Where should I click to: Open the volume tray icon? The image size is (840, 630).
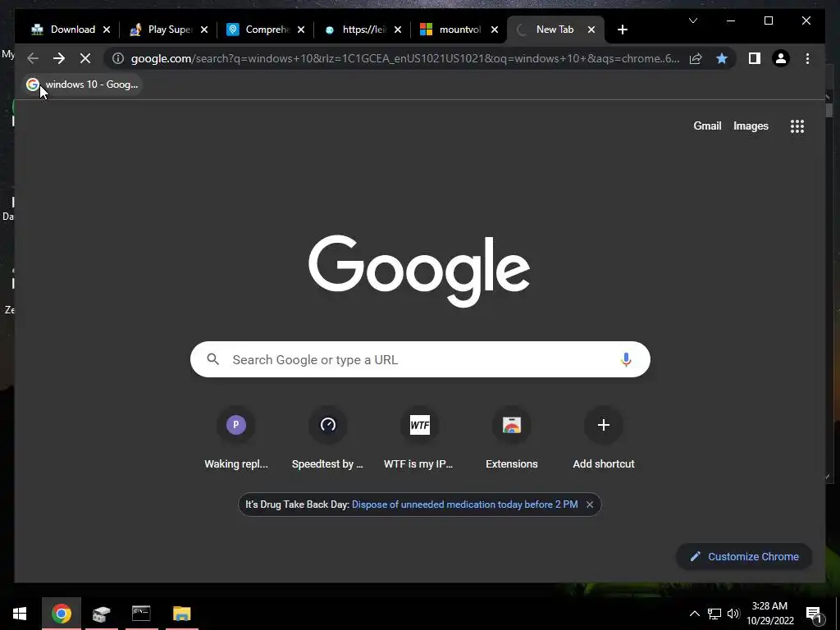tap(733, 614)
